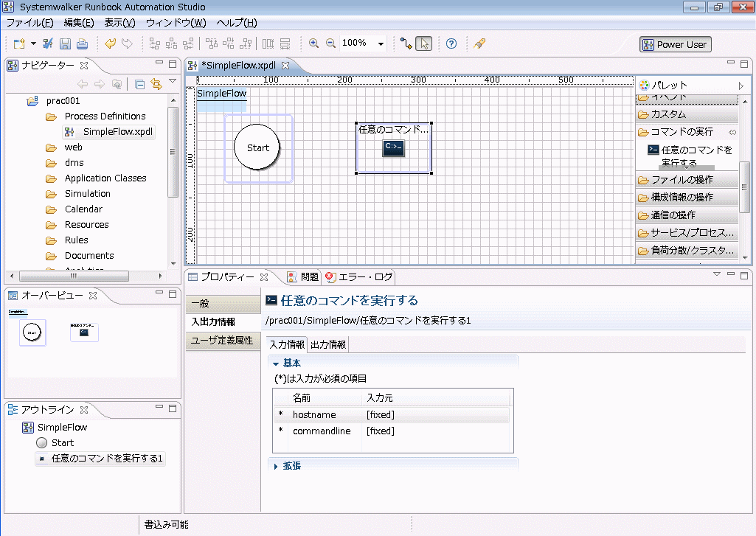Click the New file toolbar icon

tap(19, 43)
